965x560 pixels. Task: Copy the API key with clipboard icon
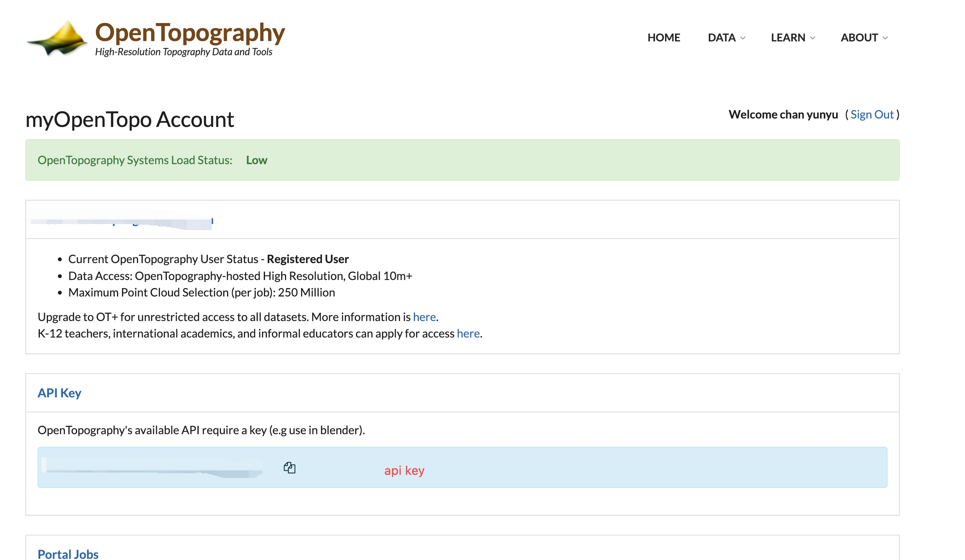290,468
